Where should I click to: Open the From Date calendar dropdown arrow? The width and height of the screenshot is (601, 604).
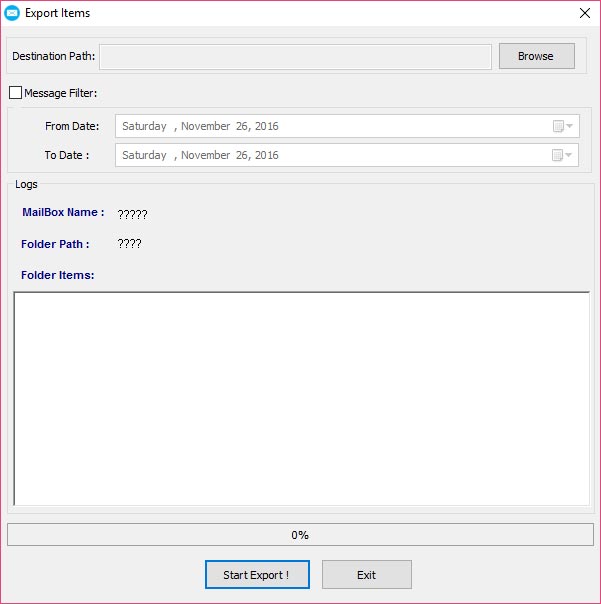click(x=570, y=127)
